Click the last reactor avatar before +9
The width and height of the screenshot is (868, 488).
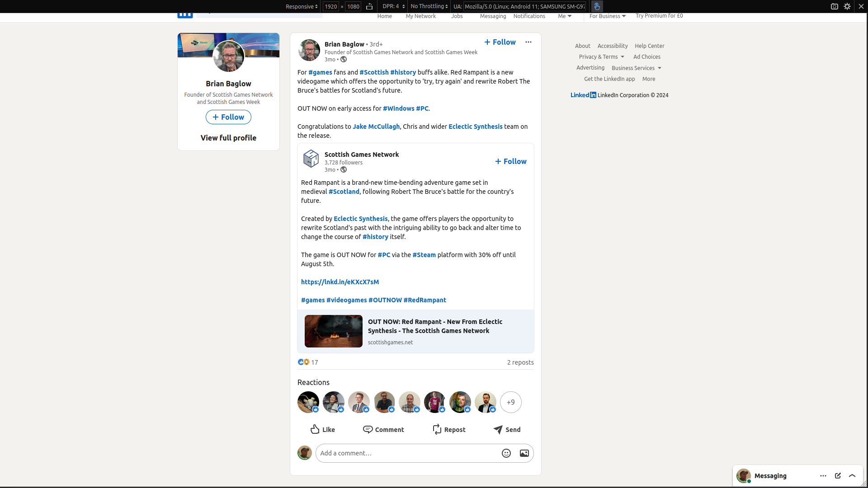click(x=486, y=402)
